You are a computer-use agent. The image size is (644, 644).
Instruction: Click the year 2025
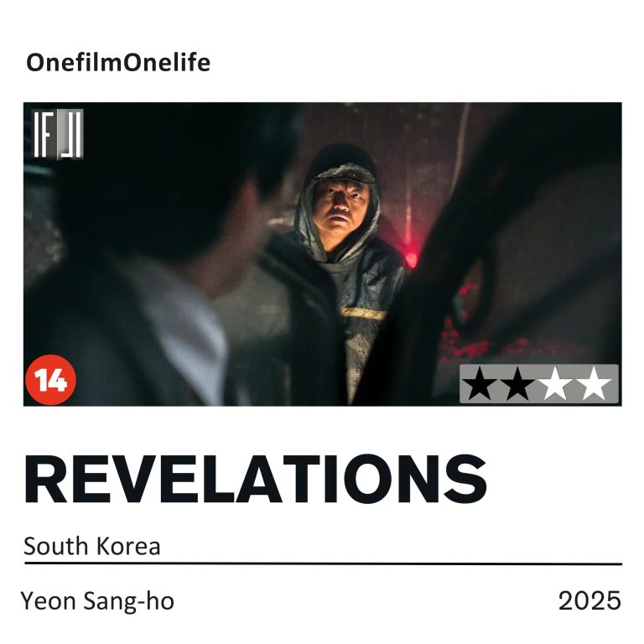(x=589, y=601)
